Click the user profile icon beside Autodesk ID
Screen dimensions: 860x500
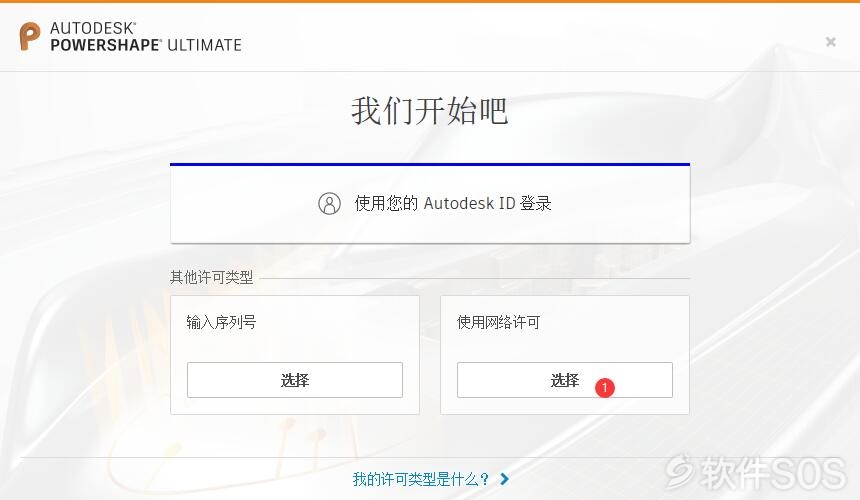pos(329,203)
